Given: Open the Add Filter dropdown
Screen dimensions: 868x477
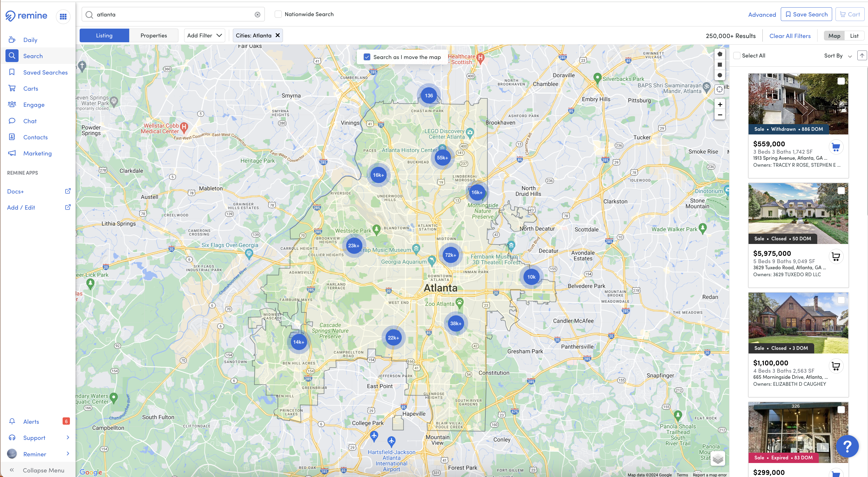Looking at the screenshot, I should coord(205,35).
